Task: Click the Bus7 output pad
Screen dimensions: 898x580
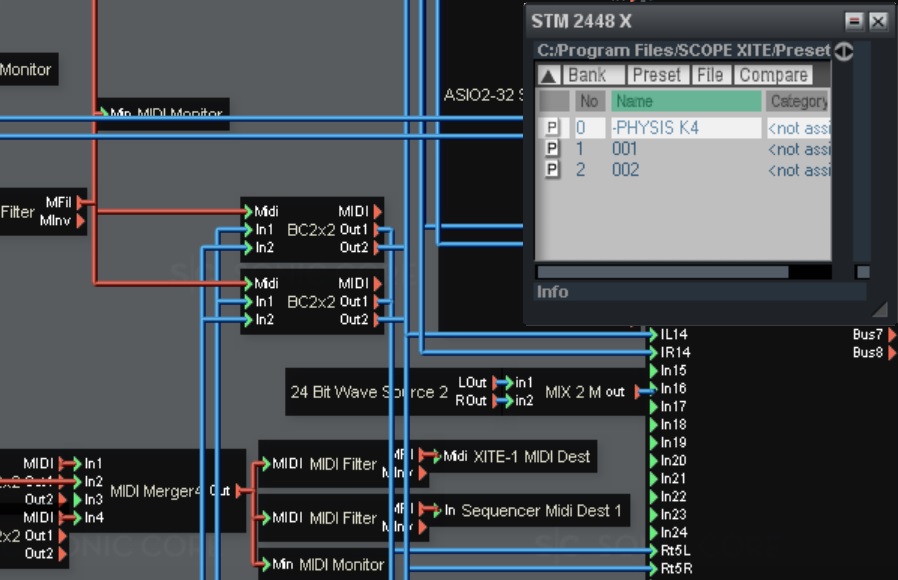Action: (892, 334)
